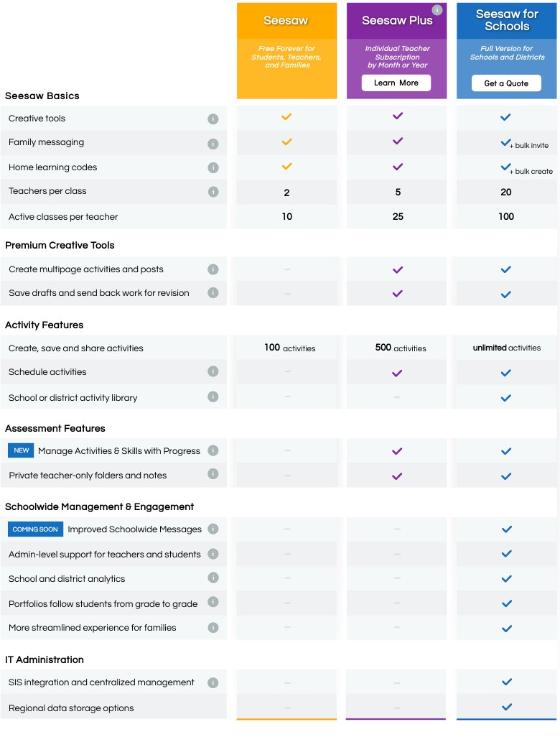Click info icon next to Teachers per class

pos(213,192)
